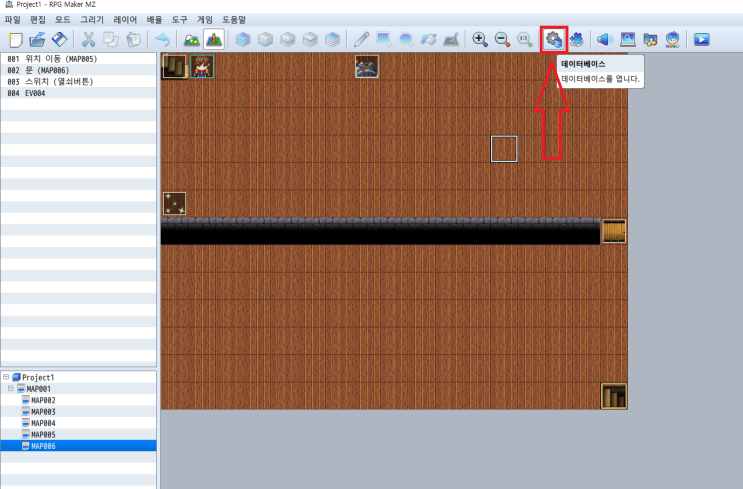
Task: Open the 모드 menu
Action: (x=63, y=19)
